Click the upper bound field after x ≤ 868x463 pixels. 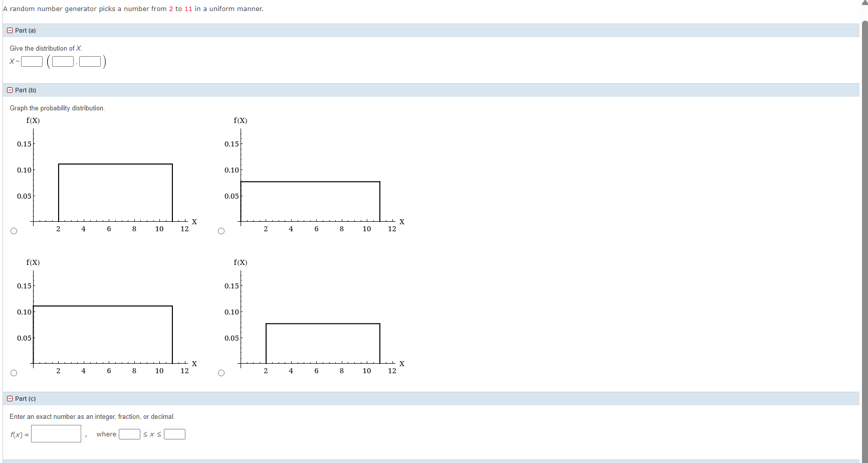point(174,434)
